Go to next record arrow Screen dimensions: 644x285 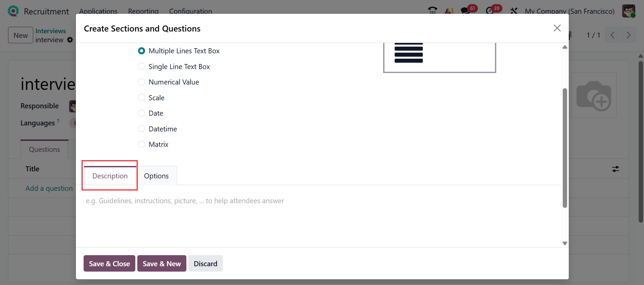[x=629, y=35]
